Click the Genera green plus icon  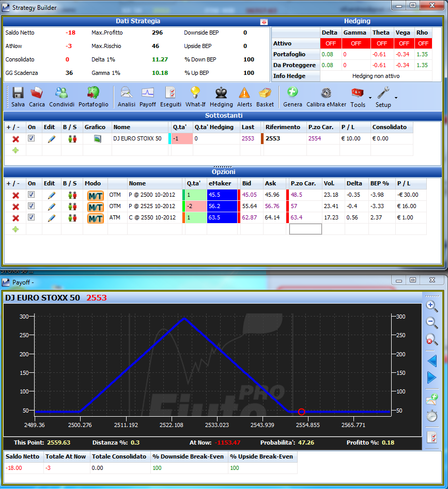pyautogui.click(x=292, y=97)
